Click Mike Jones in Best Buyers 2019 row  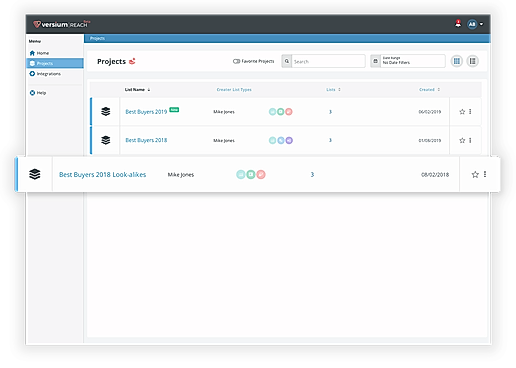pyautogui.click(x=224, y=112)
